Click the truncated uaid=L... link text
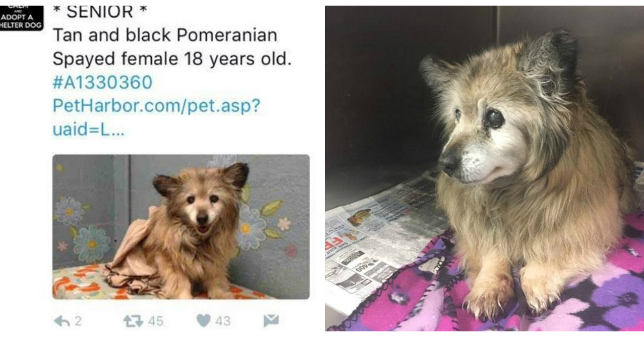This screenshot has width=644, height=337. click(x=89, y=129)
